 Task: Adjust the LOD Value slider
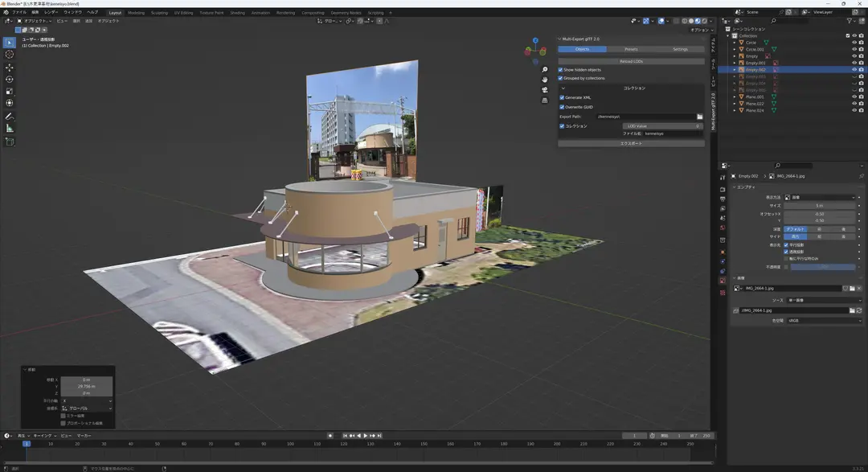tap(663, 126)
